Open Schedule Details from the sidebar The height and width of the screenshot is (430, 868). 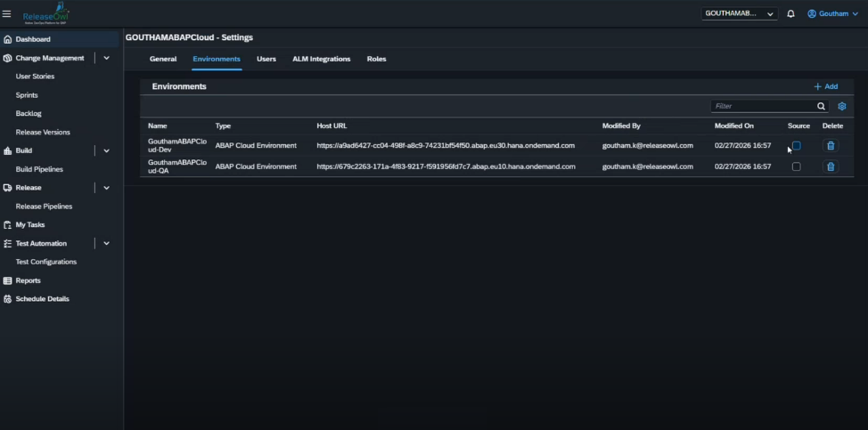click(x=42, y=299)
